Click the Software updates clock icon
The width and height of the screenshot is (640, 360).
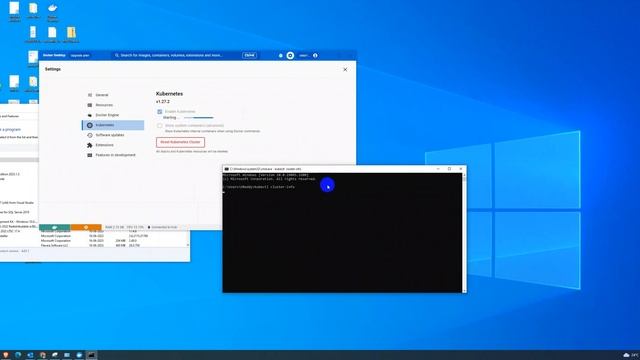(90, 135)
